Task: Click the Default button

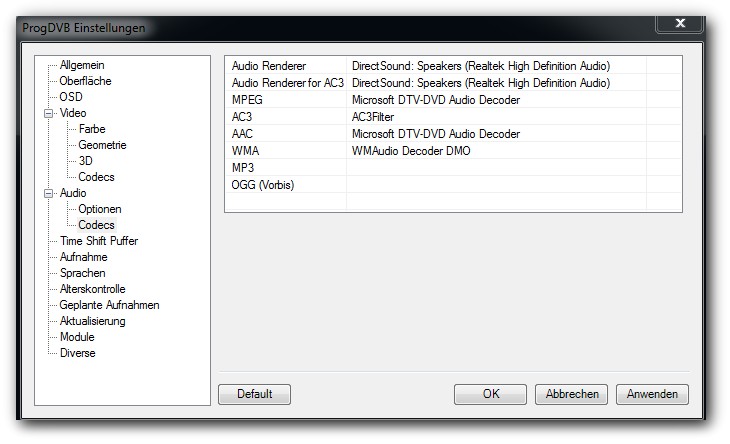Action: pos(254,394)
